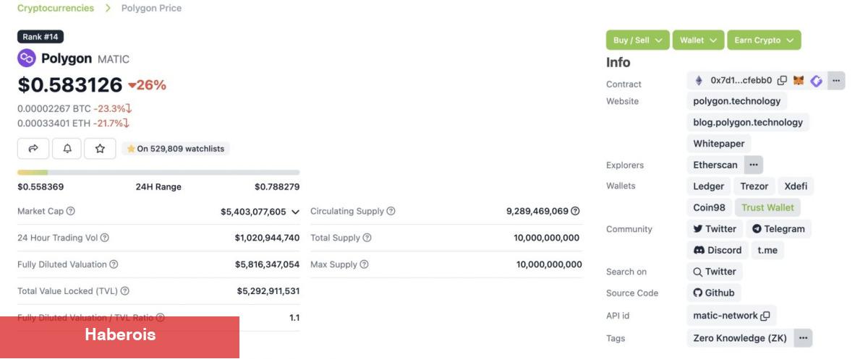Image resolution: width=868 pixels, height=359 pixels.
Task: Open the Github source code link
Action: point(714,293)
